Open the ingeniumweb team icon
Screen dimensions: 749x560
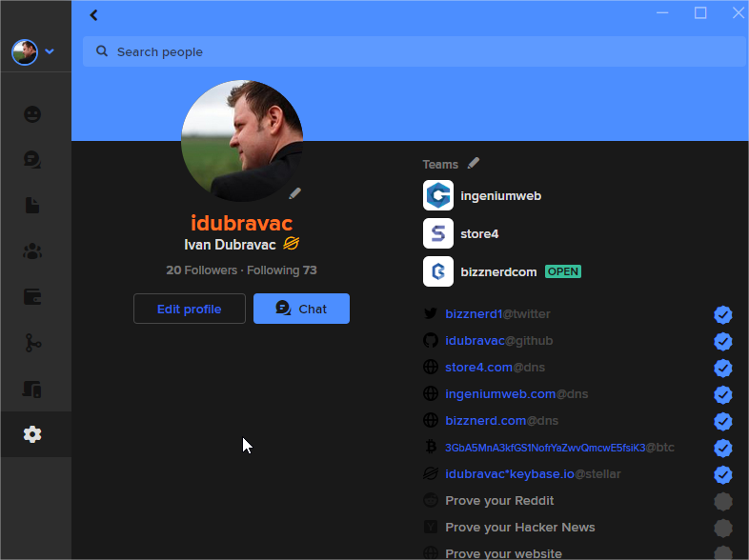pos(438,195)
